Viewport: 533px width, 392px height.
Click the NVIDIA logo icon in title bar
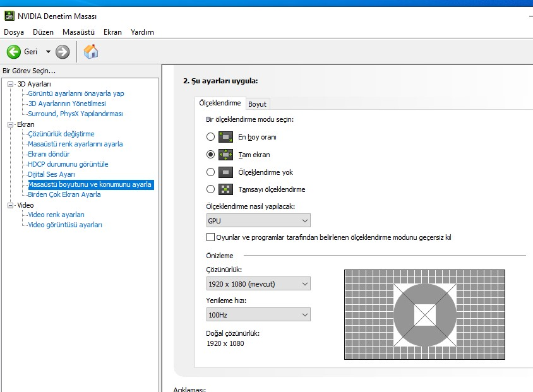(x=9, y=16)
